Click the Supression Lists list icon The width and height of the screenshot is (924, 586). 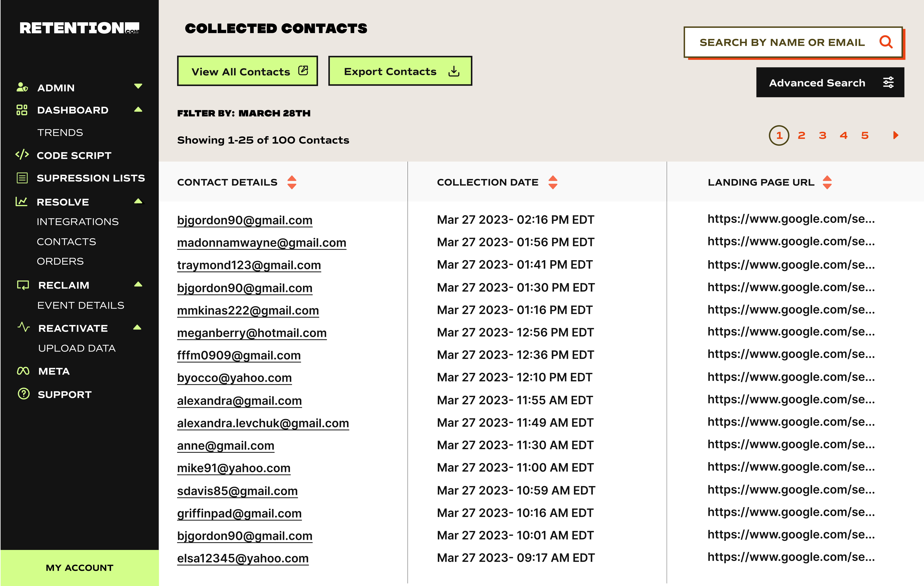[22, 178]
